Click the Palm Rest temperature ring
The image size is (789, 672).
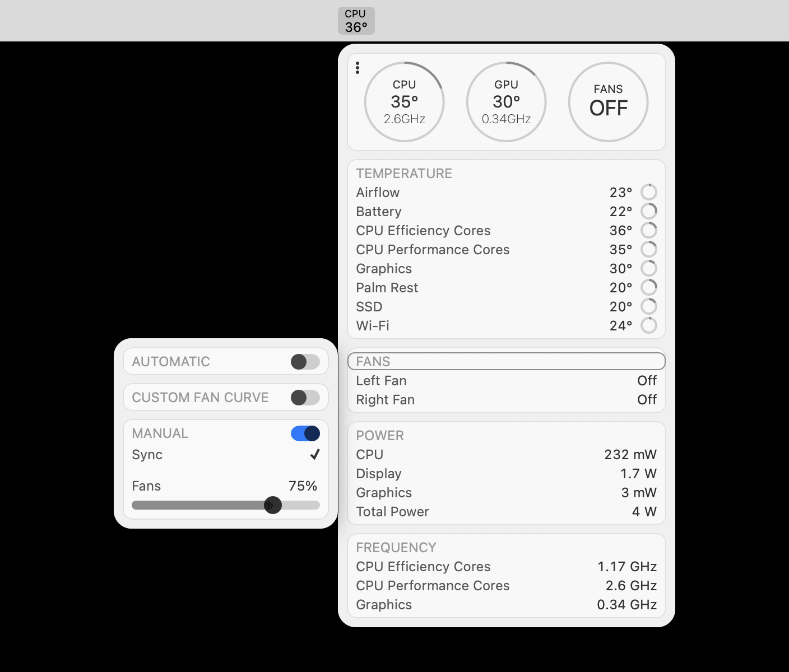click(x=649, y=287)
